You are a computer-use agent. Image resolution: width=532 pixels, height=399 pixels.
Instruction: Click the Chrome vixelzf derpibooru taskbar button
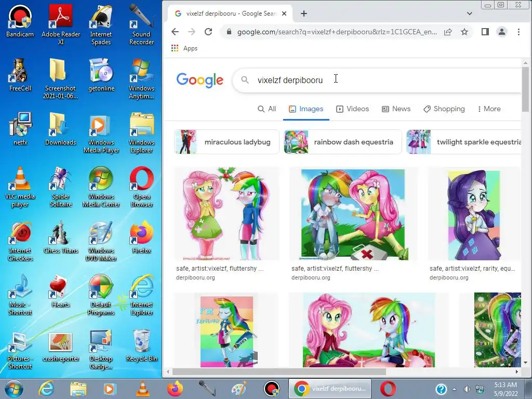[330, 389]
